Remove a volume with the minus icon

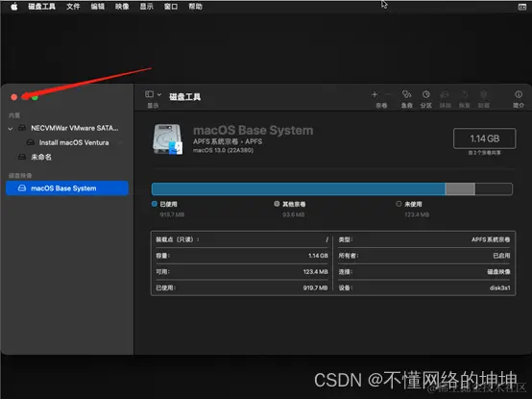point(389,94)
